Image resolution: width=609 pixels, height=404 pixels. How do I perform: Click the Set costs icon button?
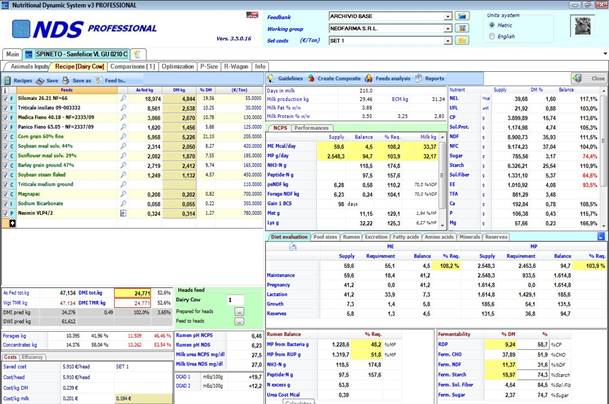pyautogui.click(x=462, y=40)
